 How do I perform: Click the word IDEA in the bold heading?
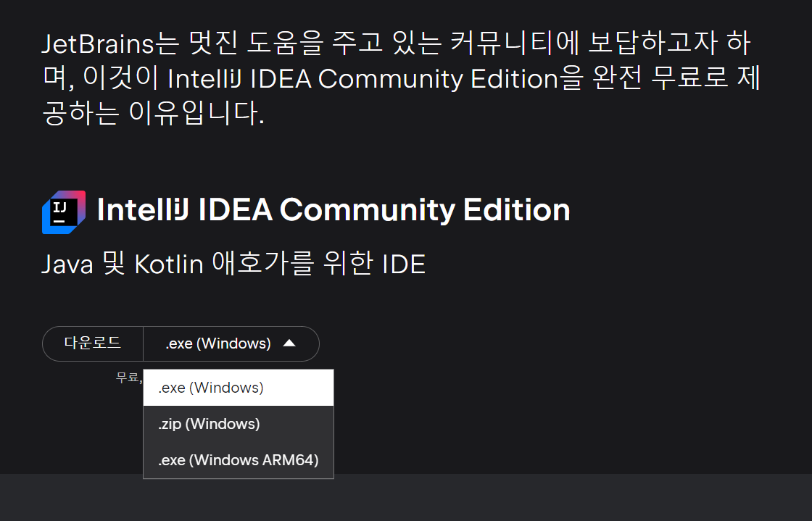(x=235, y=210)
